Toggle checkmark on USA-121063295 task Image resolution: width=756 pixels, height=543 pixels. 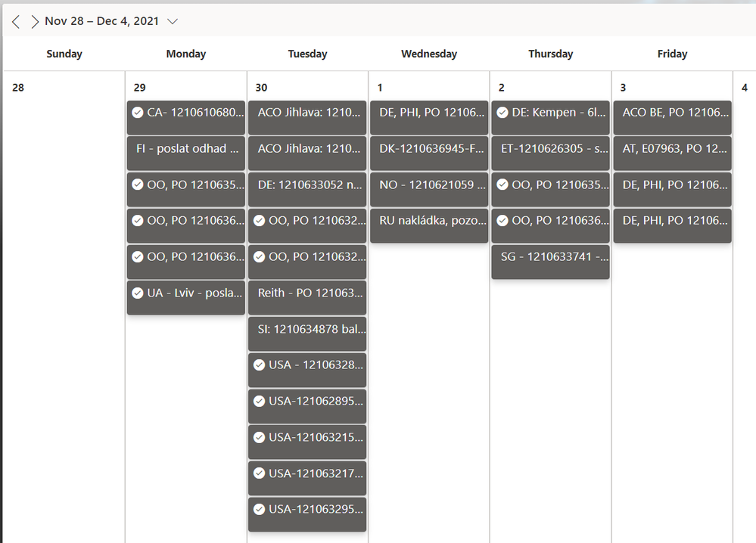pos(259,509)
